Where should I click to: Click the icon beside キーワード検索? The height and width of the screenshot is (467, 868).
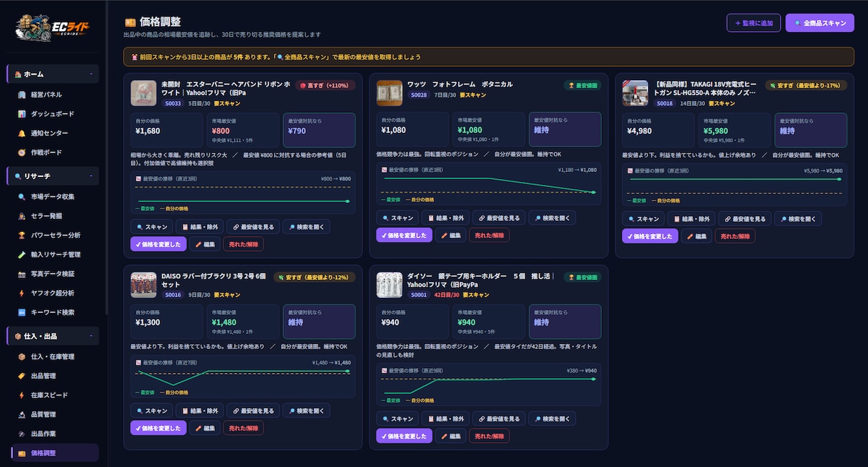click(x=21, y=312)
